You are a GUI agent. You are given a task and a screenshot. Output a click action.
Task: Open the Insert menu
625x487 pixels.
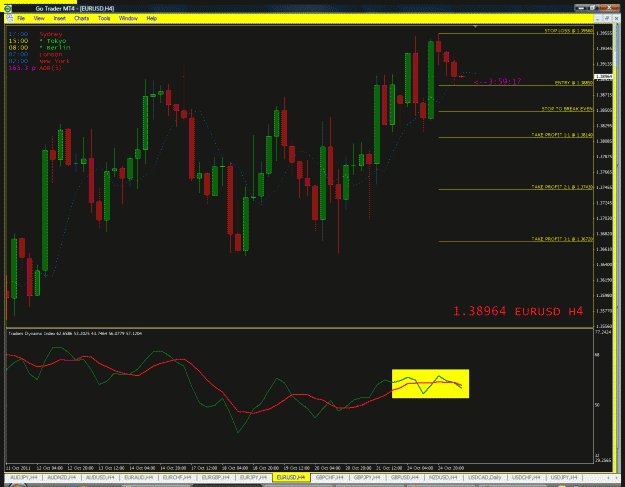[x=59, y=18]
